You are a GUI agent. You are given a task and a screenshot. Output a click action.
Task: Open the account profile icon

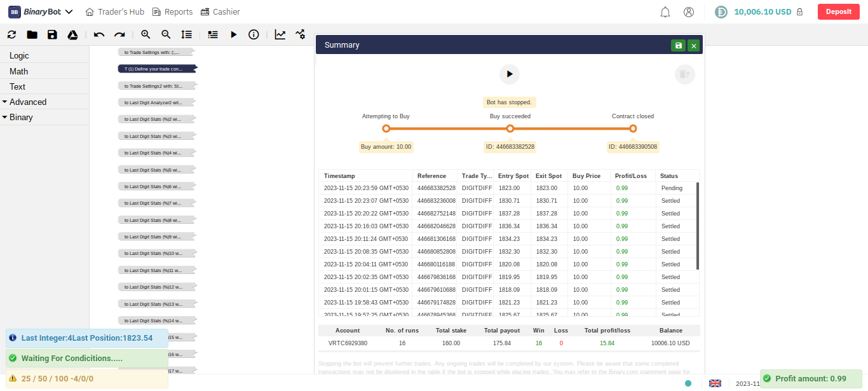point(689,12)
